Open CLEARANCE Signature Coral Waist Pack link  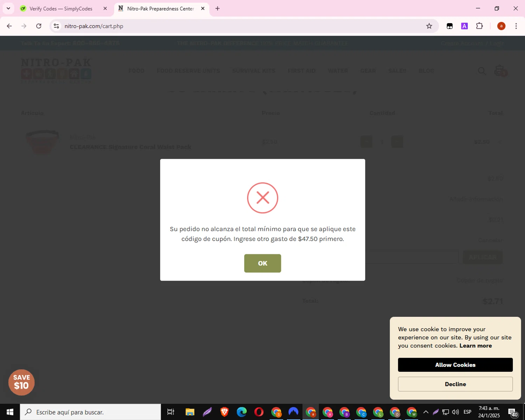(x=130, y=147)
